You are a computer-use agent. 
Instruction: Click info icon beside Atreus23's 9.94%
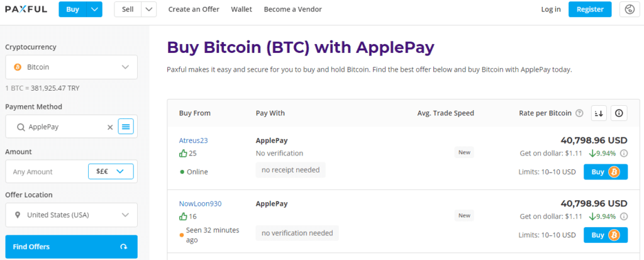coord(623,153)
